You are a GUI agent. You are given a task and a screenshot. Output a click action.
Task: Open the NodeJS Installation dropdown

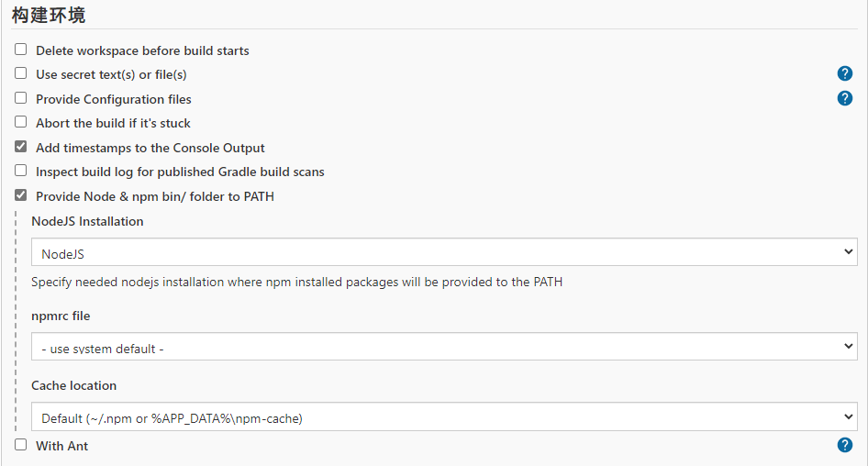[444, 252]
